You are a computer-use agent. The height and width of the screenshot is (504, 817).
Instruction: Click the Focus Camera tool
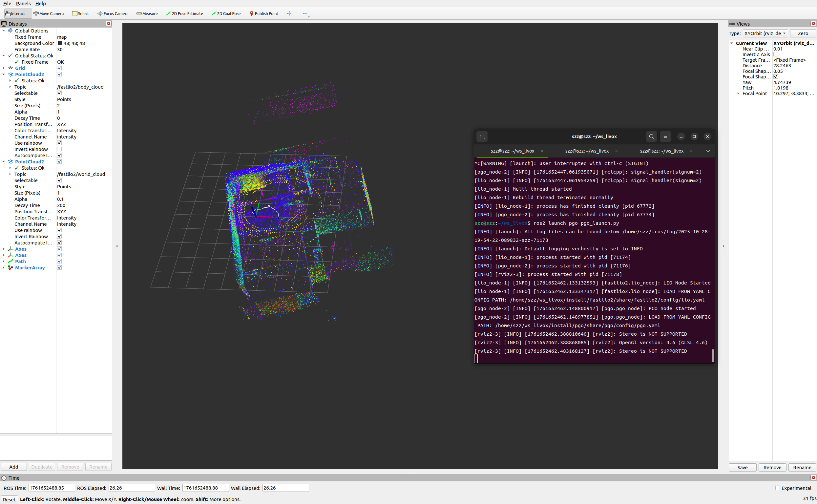[113, 14]
